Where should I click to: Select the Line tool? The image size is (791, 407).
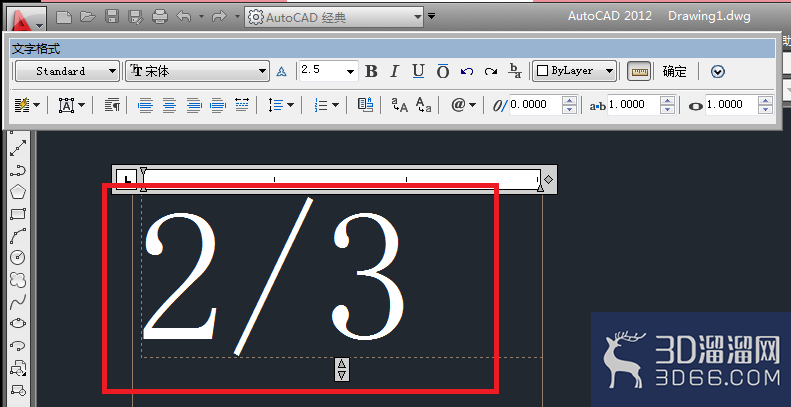coord(18,148)
